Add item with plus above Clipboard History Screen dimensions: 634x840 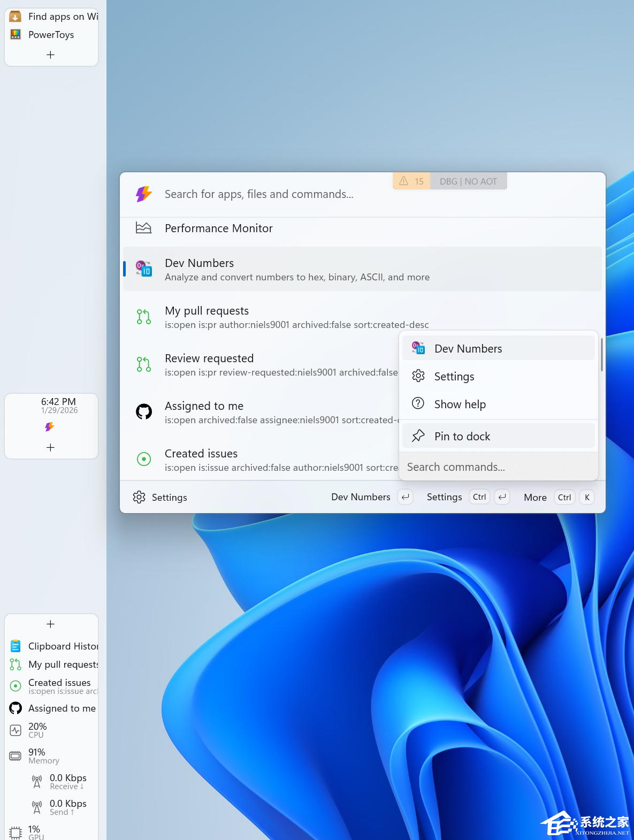point(50,624)
